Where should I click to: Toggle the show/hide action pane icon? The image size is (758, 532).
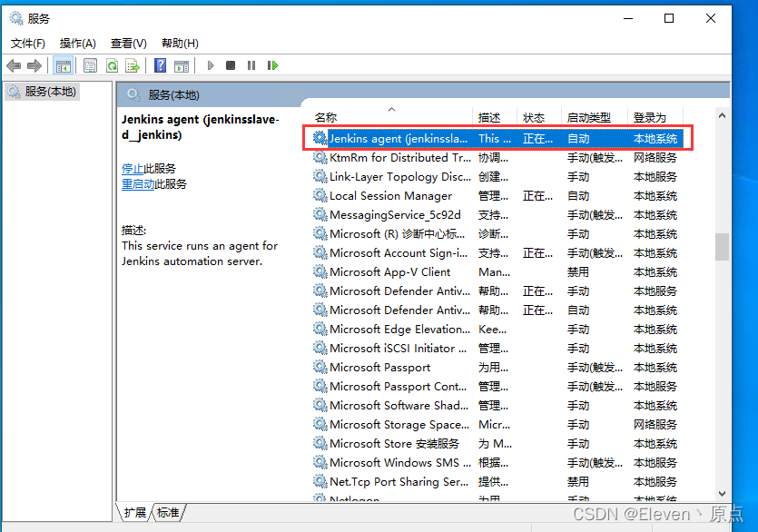[x=182, y=65]
